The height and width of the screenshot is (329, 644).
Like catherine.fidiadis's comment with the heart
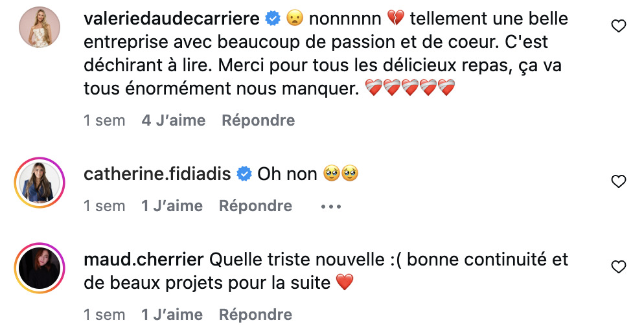tap(619, 181)
